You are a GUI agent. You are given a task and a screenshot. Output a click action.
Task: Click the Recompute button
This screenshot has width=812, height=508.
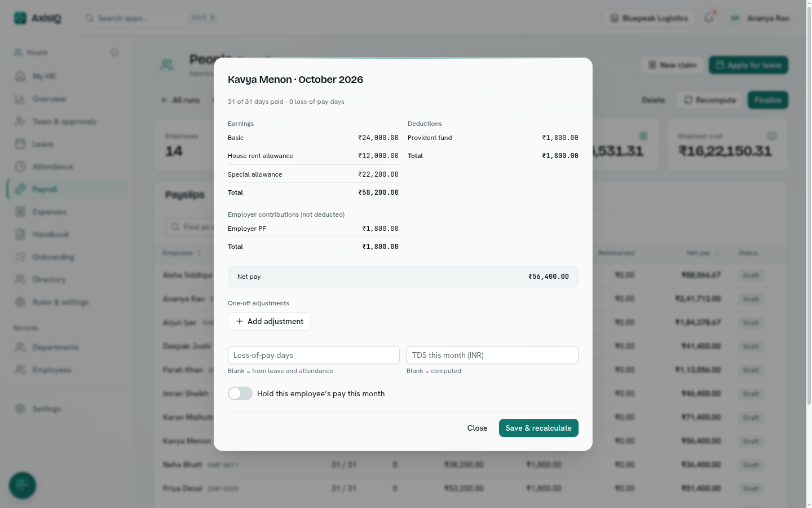[710, 100]
